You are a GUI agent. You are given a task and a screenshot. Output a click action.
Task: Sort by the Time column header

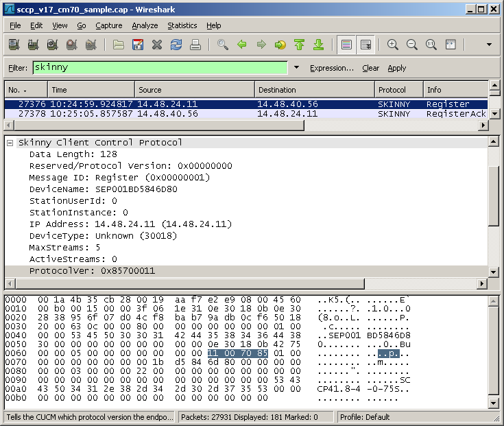tap(91, 90)
